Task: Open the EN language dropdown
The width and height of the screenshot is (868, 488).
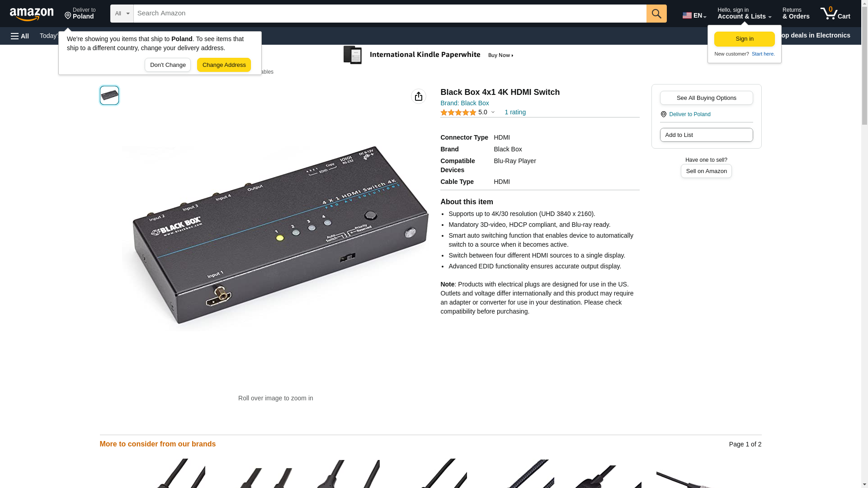Action: coord(694,15)
